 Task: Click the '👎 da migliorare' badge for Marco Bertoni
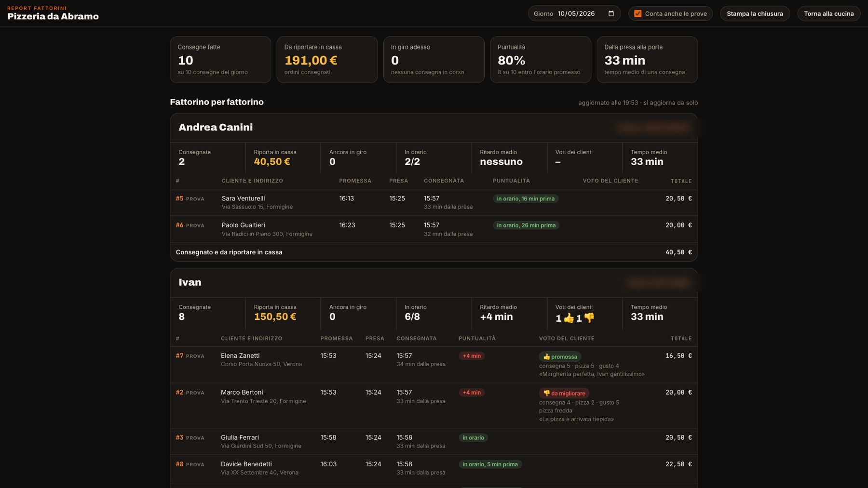tap(564, 393)
